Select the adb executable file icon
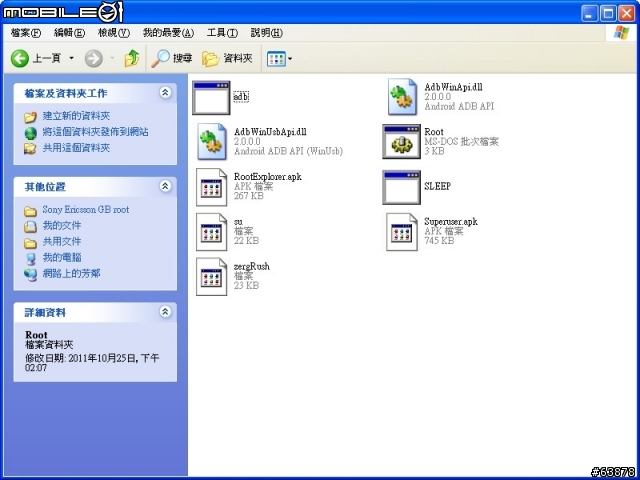Viewport: 640px width, 480px height. point(211,98)
